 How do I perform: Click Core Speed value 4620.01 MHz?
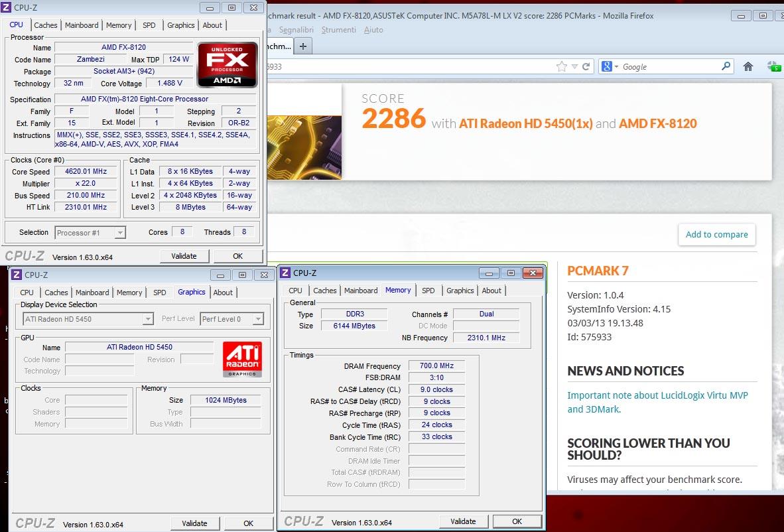pos(86,172)
